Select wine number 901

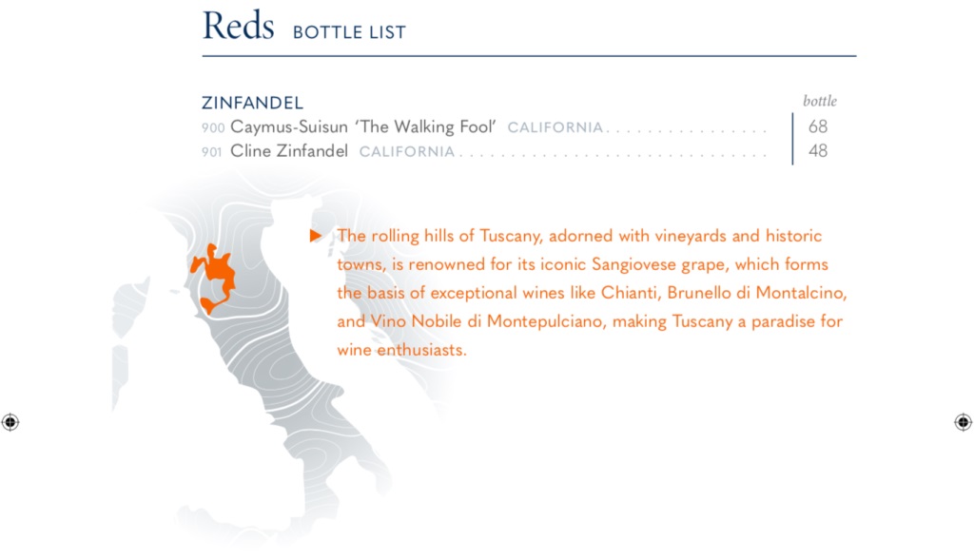click(213, 152)
